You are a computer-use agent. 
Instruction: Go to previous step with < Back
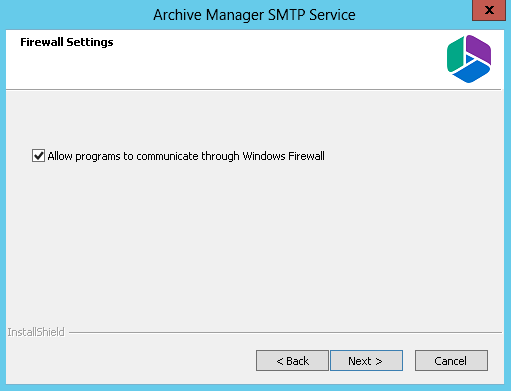pyautogui.click(x=292, y=360)
